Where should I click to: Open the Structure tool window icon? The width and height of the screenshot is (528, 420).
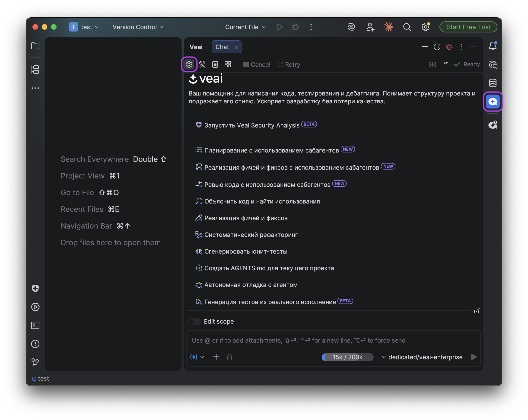pyautogui.click(x=35, y=70)
